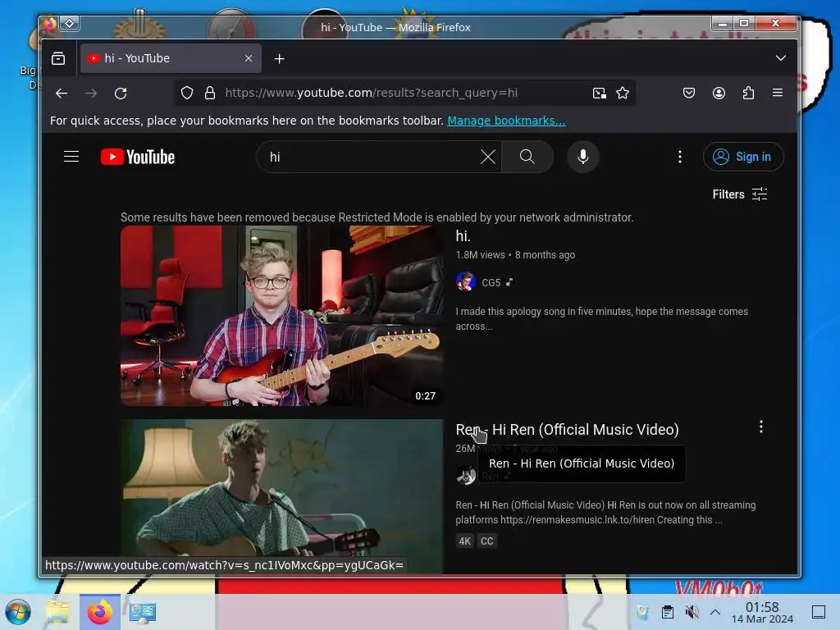Open Firefox extensions puzzle icon
Viewport: 840px width, 630px height.
click(748, 94)
